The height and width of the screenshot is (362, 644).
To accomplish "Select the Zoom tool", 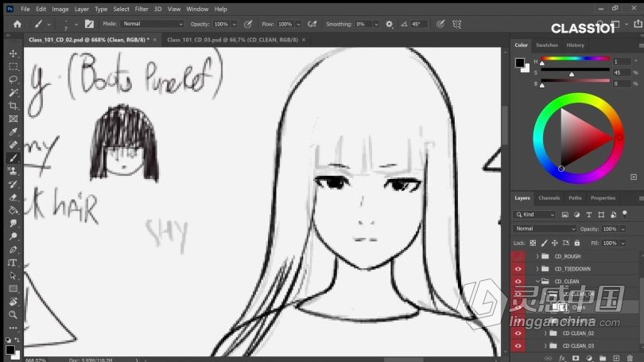I will (x=14, y=315).
